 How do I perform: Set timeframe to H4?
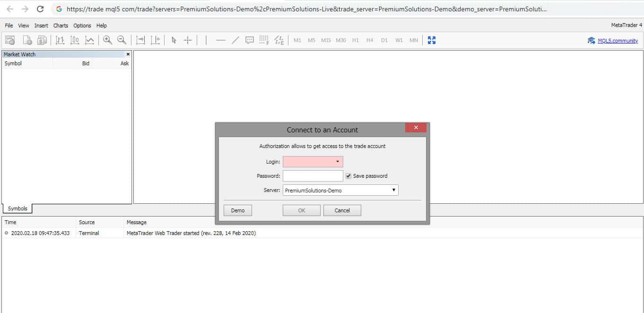(x=370, y=40)
